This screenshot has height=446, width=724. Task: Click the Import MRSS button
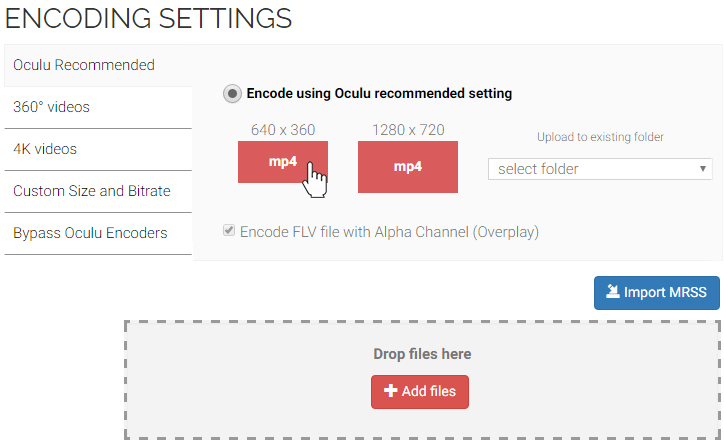pos(657,293)
